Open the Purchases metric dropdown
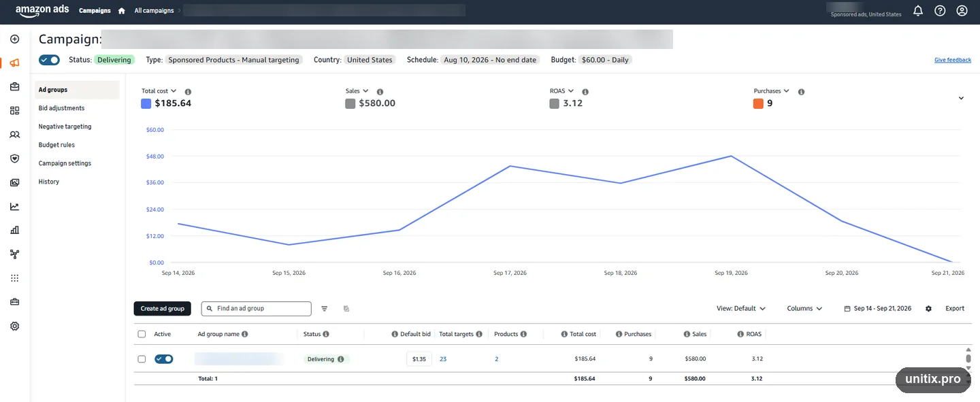This screenshot has width=980, height=402. click(x=772, y=91)
